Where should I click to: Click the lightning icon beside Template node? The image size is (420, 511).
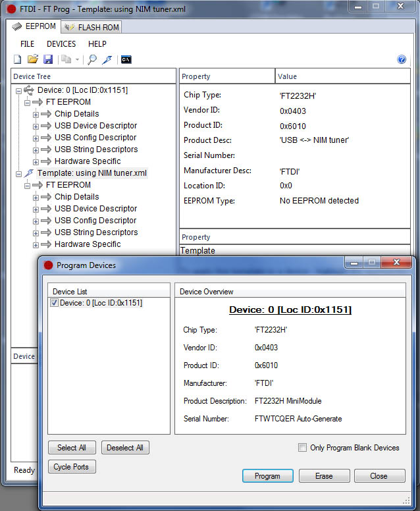29,173
